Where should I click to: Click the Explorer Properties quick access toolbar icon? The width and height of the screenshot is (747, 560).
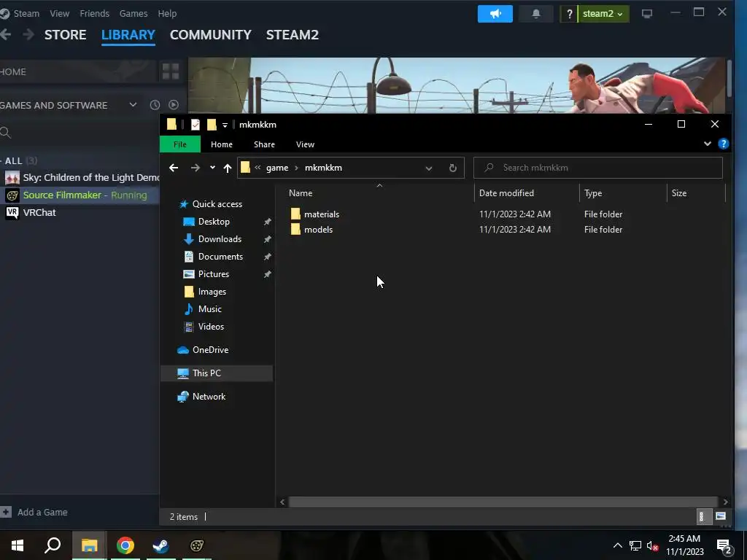pos(196,125)
